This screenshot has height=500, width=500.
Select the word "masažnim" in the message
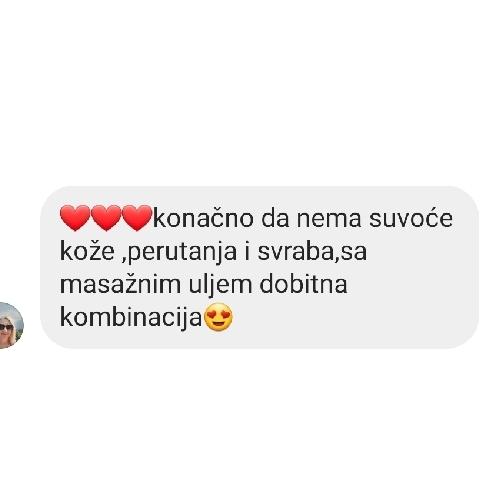click(x=120, y=284)
